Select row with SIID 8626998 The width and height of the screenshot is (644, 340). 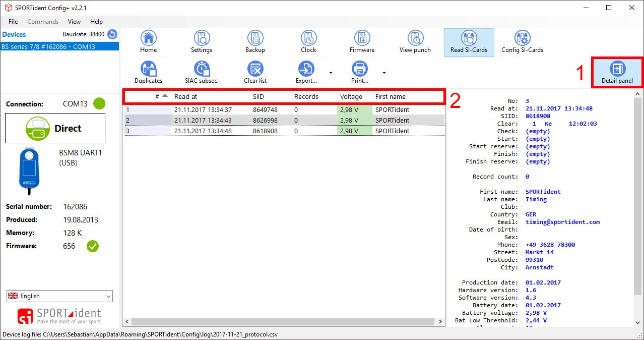pos(285,120)
